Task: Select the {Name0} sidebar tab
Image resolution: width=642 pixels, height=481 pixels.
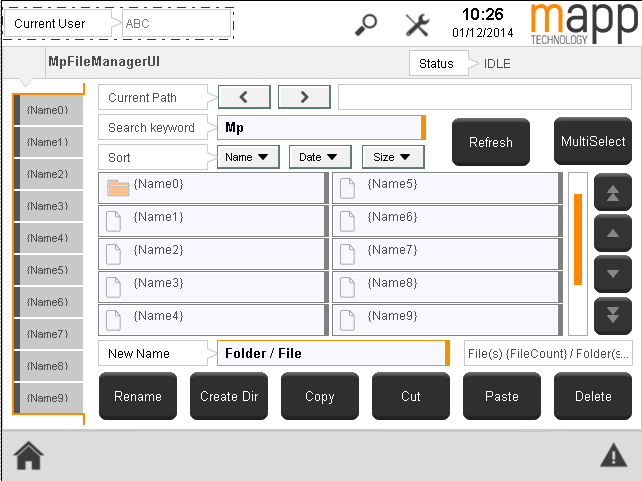Action: click(x=47, y=111)
